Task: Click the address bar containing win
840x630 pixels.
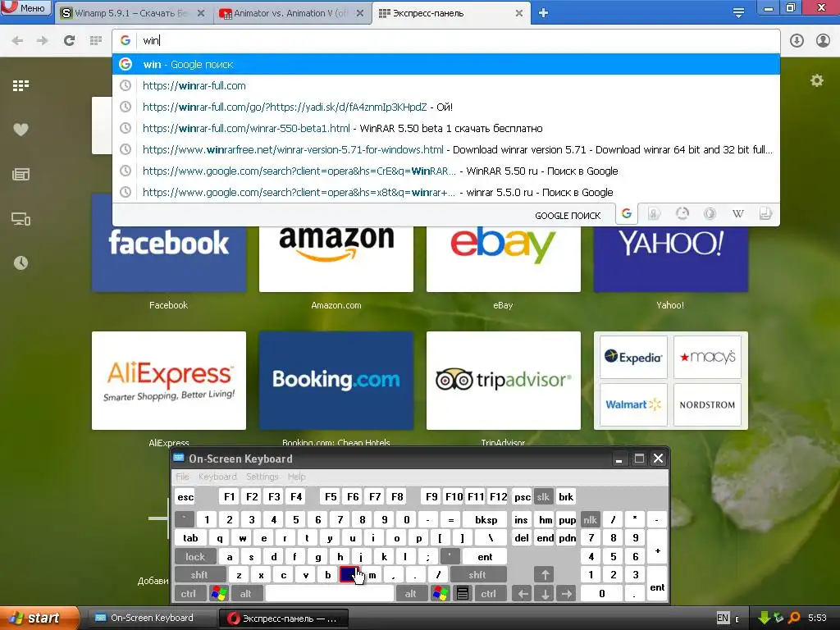Action: (445, 41)
